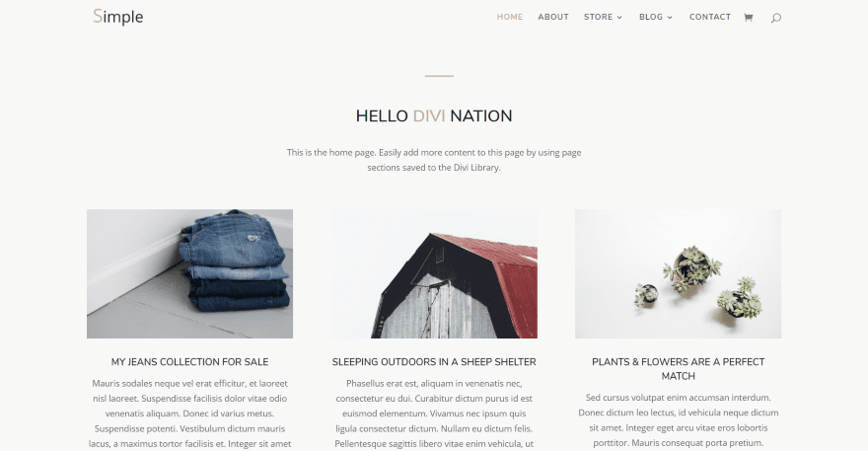Image resolution: width=868 pixels, height=451 pixels.
Task: Click the sheep shelter excerpt text
Action: pos(434,413)
